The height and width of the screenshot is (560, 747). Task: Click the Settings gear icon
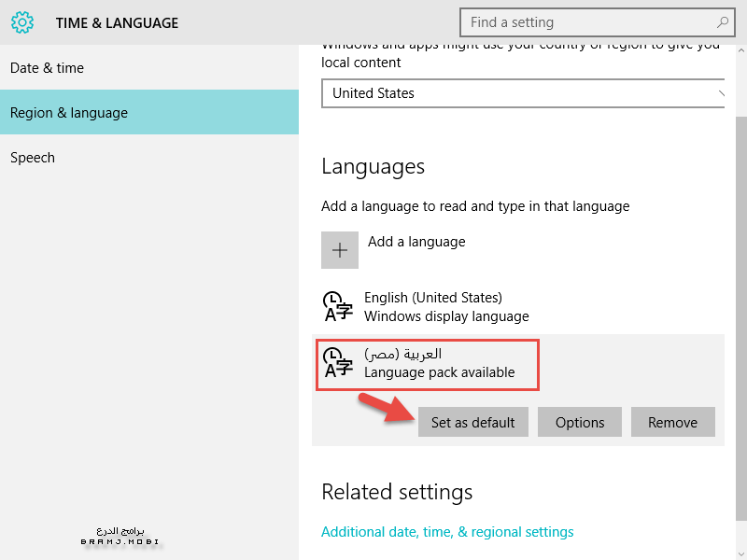22,22
